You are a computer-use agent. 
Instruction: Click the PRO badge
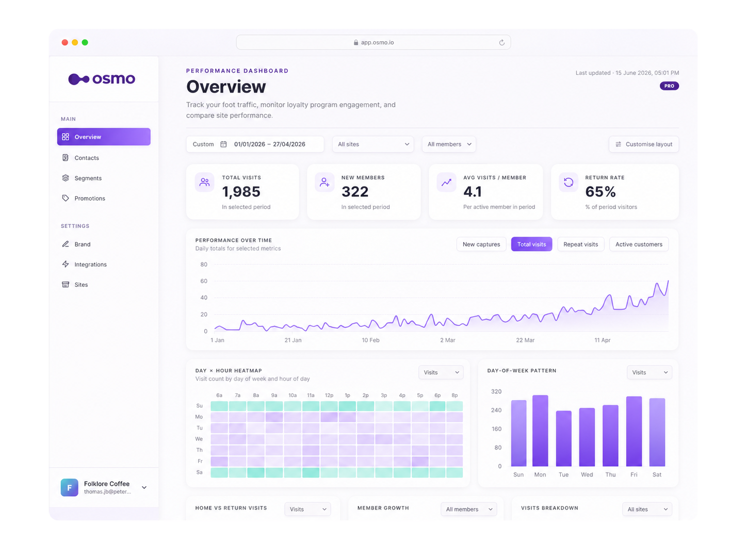pos(669,86)
